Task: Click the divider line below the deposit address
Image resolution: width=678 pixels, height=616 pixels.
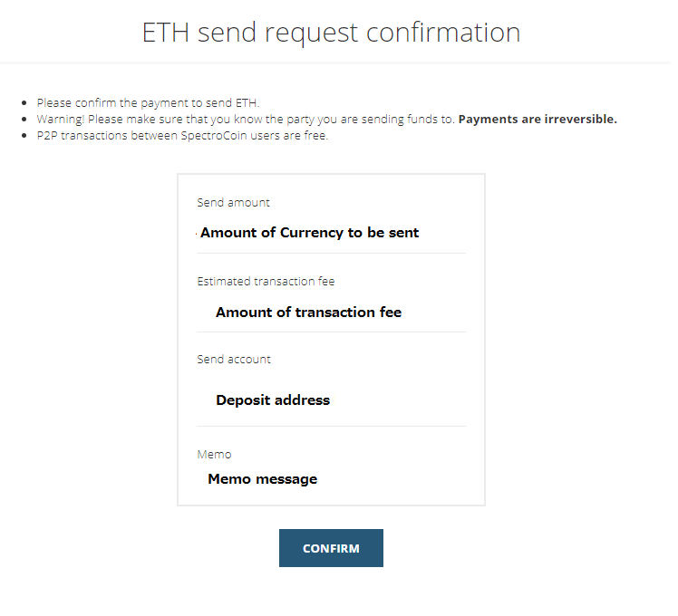Action: 331,427
